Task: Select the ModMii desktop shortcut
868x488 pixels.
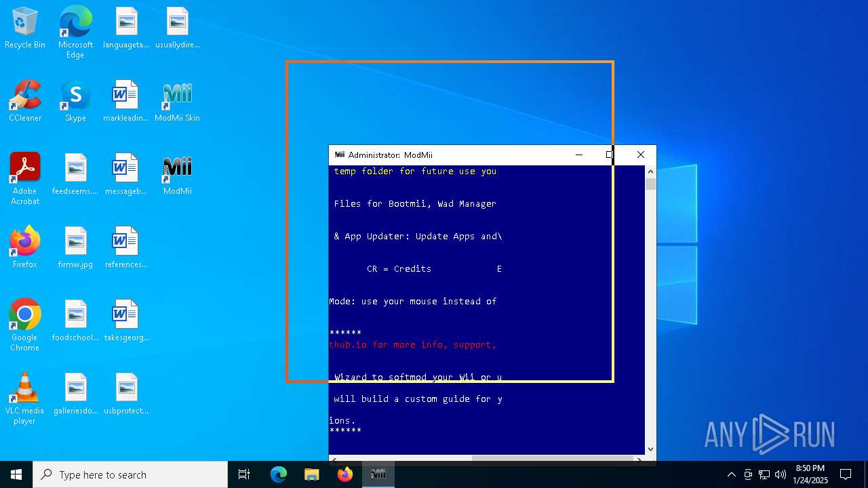Action: 177,175
